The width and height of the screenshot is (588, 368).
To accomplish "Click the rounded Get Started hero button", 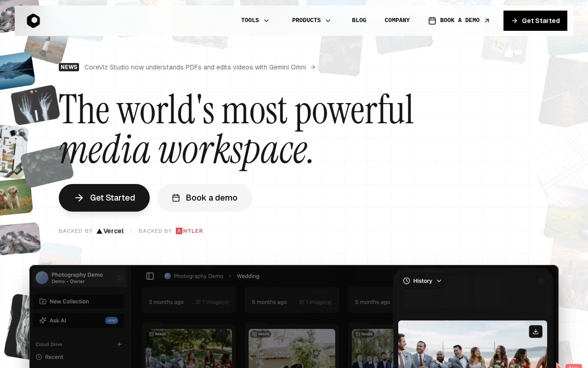I will click(x=104, y=198).
